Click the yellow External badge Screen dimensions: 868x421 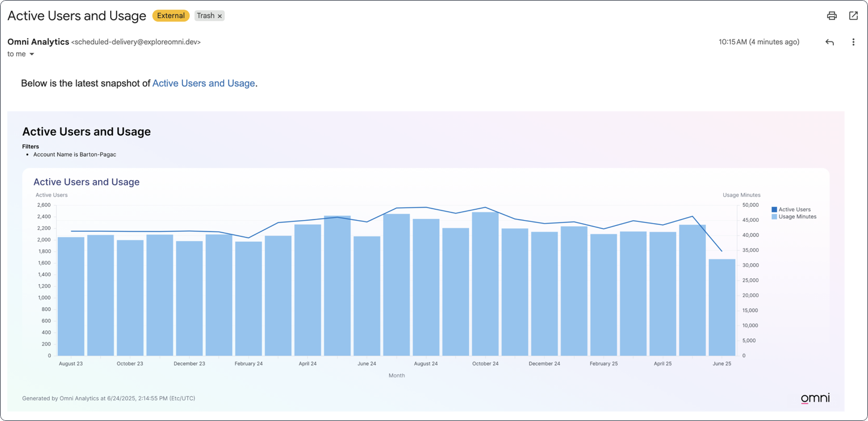point(170,16)
